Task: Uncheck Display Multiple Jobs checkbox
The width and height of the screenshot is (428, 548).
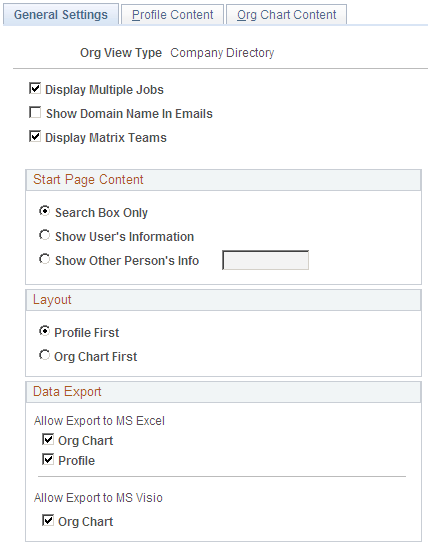Action: pyautogui.click(x=35, y=89)
